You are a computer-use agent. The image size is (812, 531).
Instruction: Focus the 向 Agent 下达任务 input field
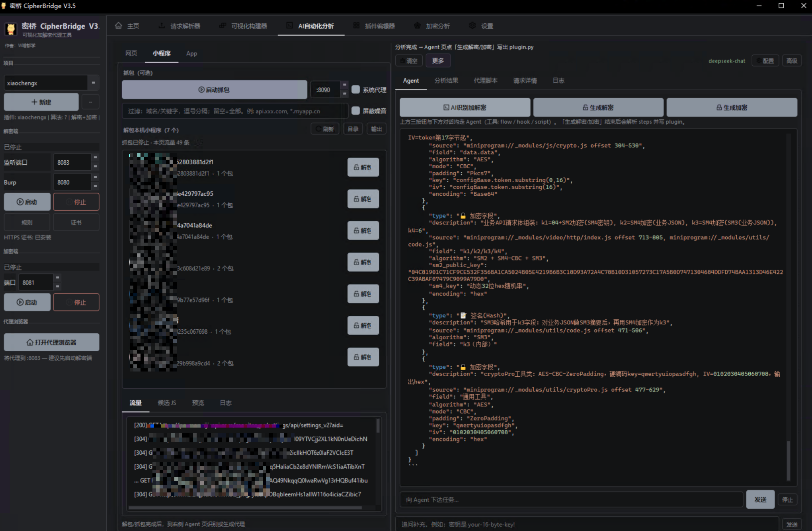(572, 500)
